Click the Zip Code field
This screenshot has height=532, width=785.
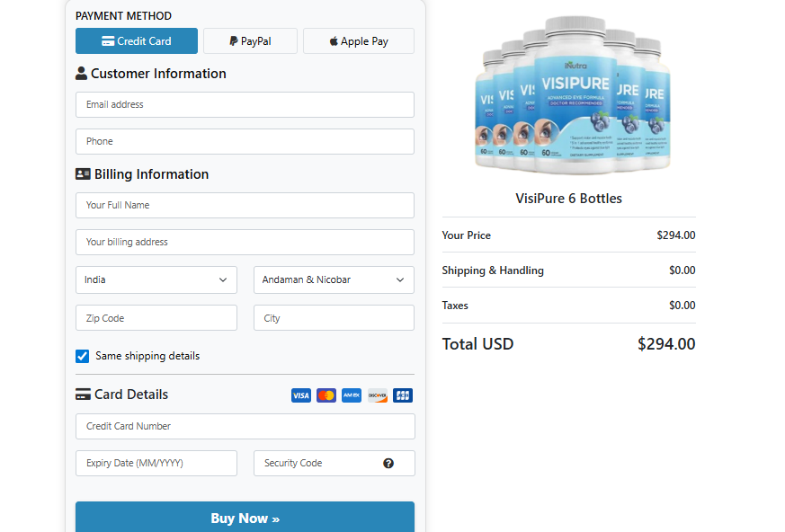point(156,318)
